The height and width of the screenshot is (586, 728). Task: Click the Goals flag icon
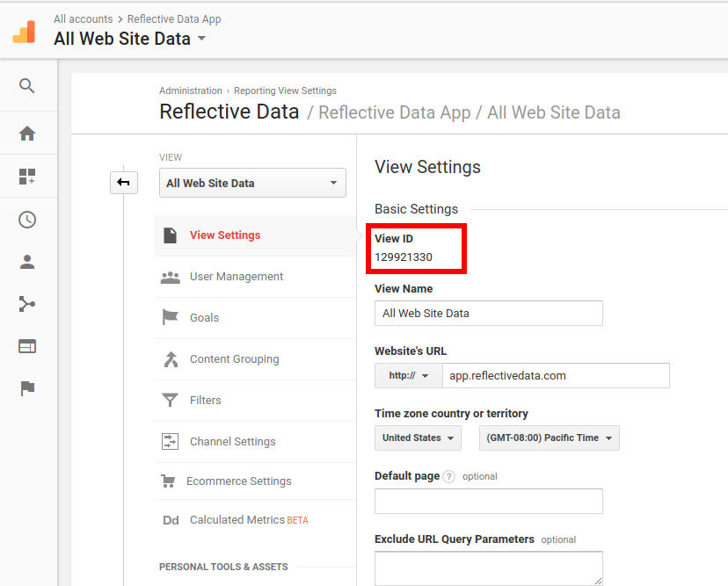(170, 317)
